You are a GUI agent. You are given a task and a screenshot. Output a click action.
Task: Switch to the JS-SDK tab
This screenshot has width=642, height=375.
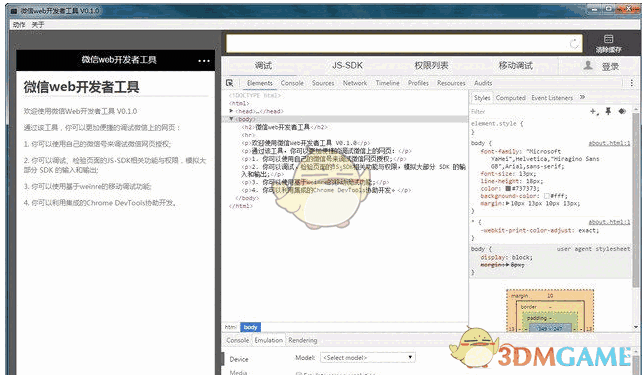[347, 66]
